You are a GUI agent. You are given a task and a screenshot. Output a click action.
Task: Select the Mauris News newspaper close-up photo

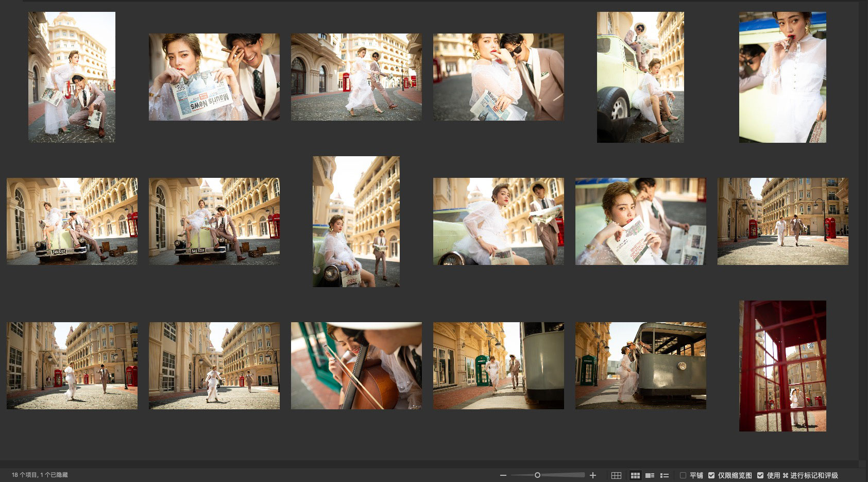tap(214, 77)
